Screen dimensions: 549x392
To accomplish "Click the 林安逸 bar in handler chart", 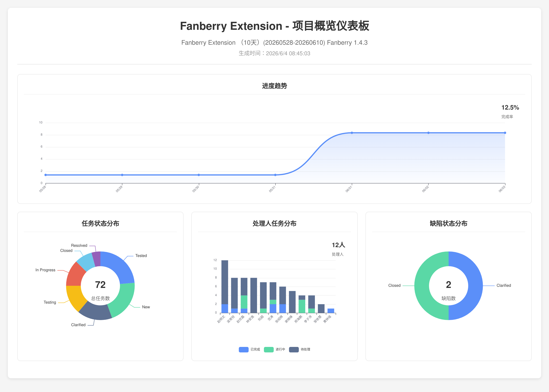I will click(x=254, y=295).
